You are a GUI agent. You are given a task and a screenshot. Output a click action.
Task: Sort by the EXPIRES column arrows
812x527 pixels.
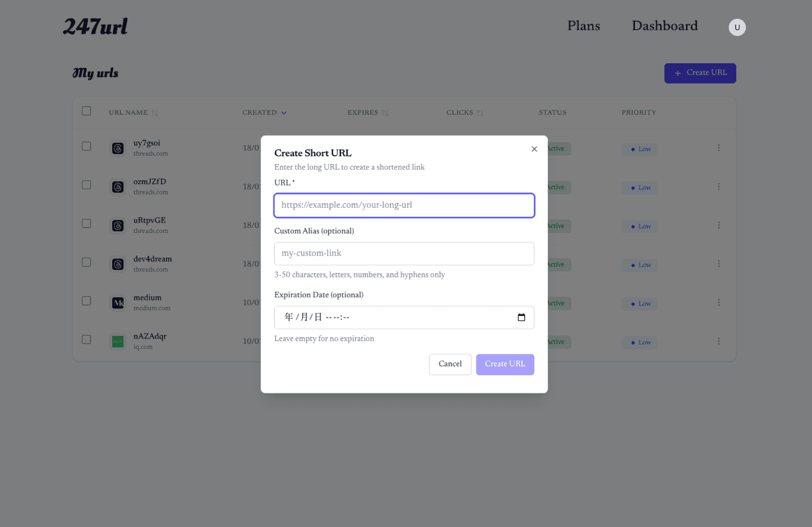tap(385, 113)
